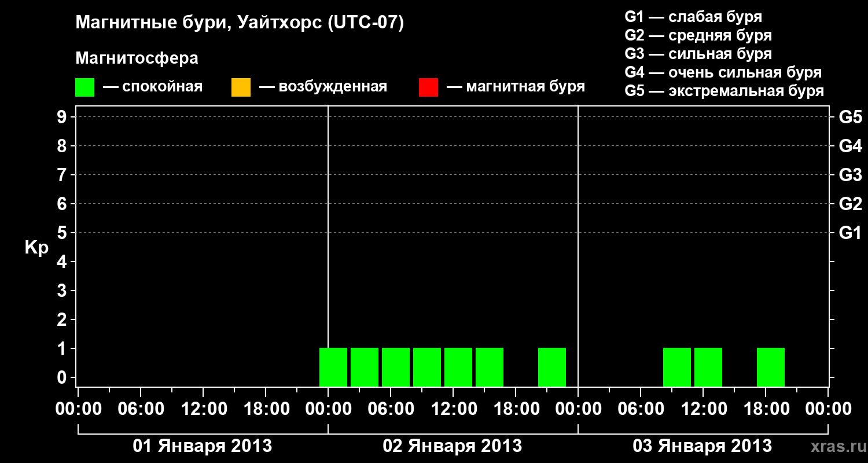Select the green bar around 09:00 on 03 January

click(677, 367)
